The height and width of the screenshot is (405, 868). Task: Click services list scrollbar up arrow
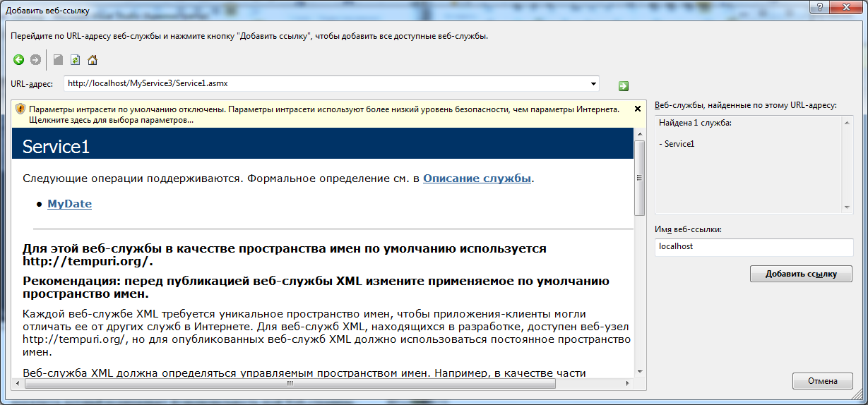point(848,121)
